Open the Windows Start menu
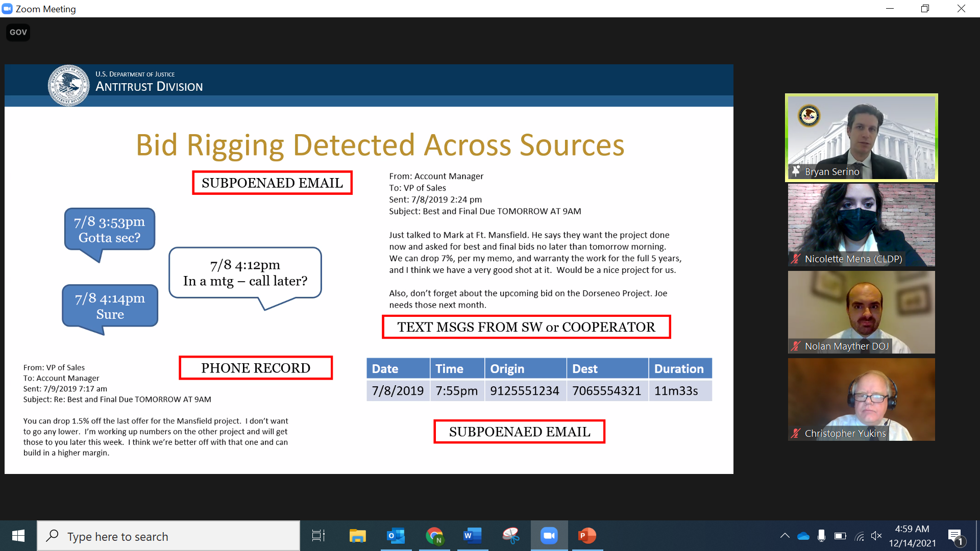Viewport: 980px width, 551px height. coord(18,536)
